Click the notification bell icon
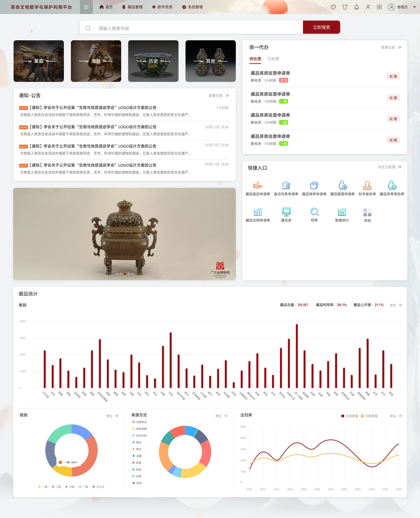This screenshot has width=420, height=518. click(x=356, y=7)
